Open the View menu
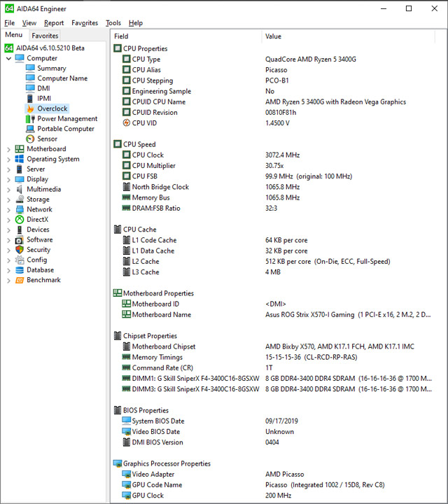Image resolution: width=448 pixels, height=504 pixels. coord(29,23)
